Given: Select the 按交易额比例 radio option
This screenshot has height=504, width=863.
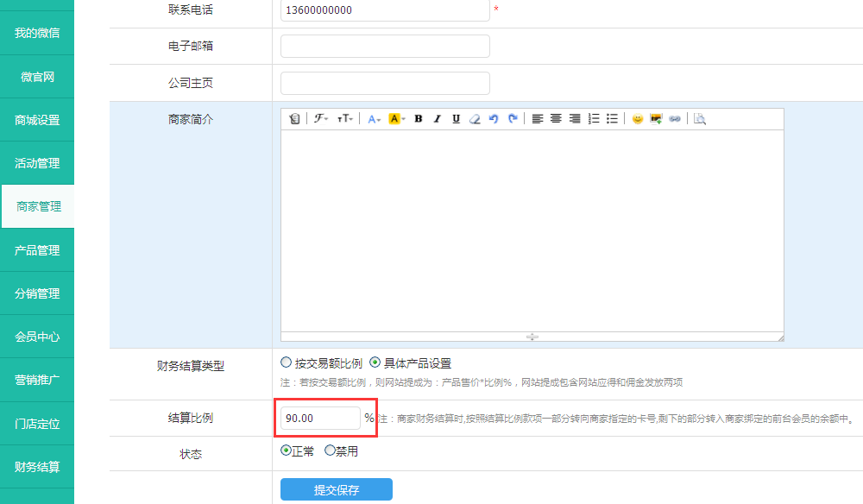Looking at the screenshot, I should 287,362.
